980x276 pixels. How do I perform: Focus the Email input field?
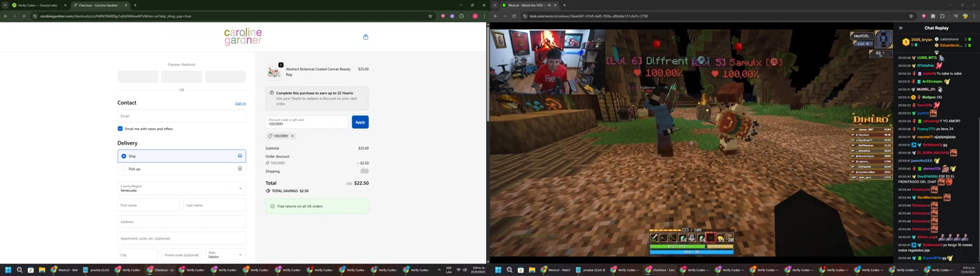coord(182,116)
